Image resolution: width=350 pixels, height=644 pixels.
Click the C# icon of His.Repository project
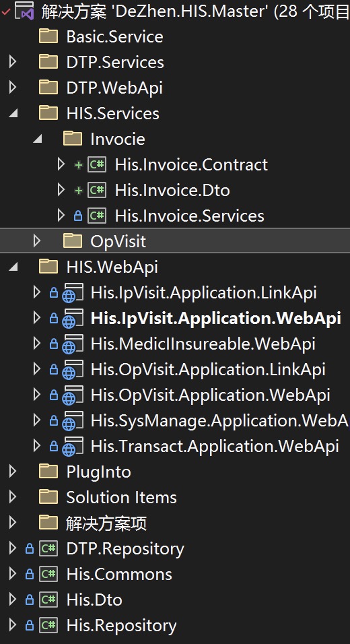(x=48, y=626)
